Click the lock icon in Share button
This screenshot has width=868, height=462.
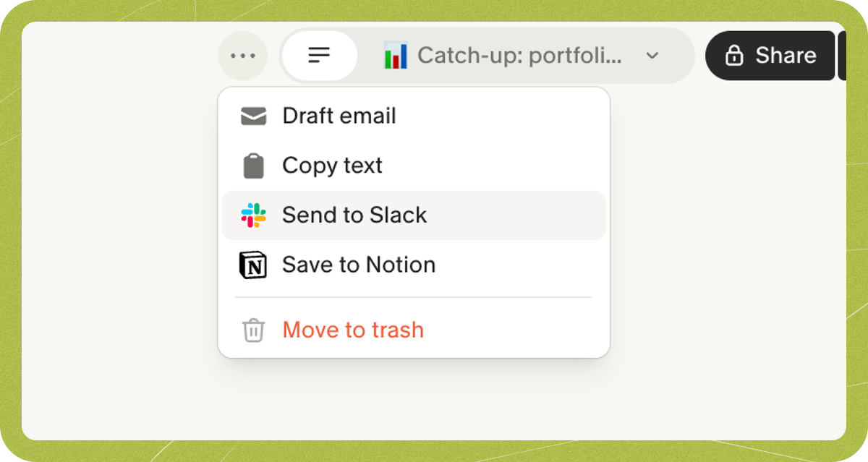pos(734,56)
